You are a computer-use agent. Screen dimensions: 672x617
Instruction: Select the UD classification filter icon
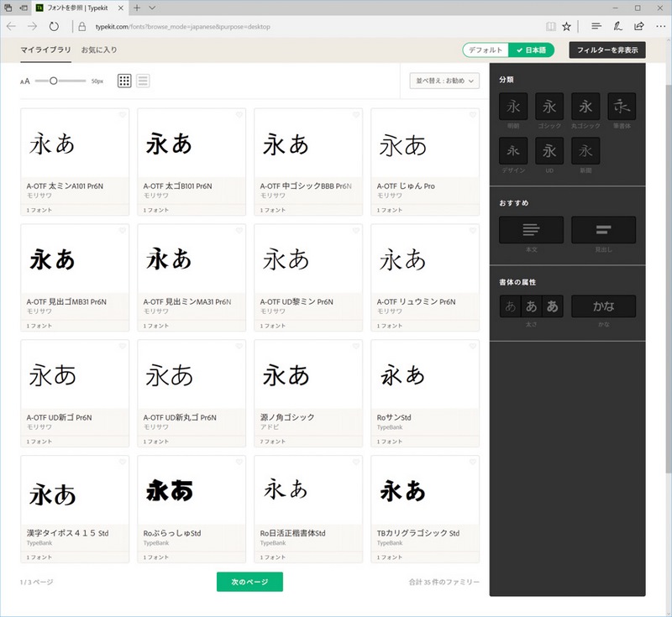pyautogui.click(x=549, y=151)
